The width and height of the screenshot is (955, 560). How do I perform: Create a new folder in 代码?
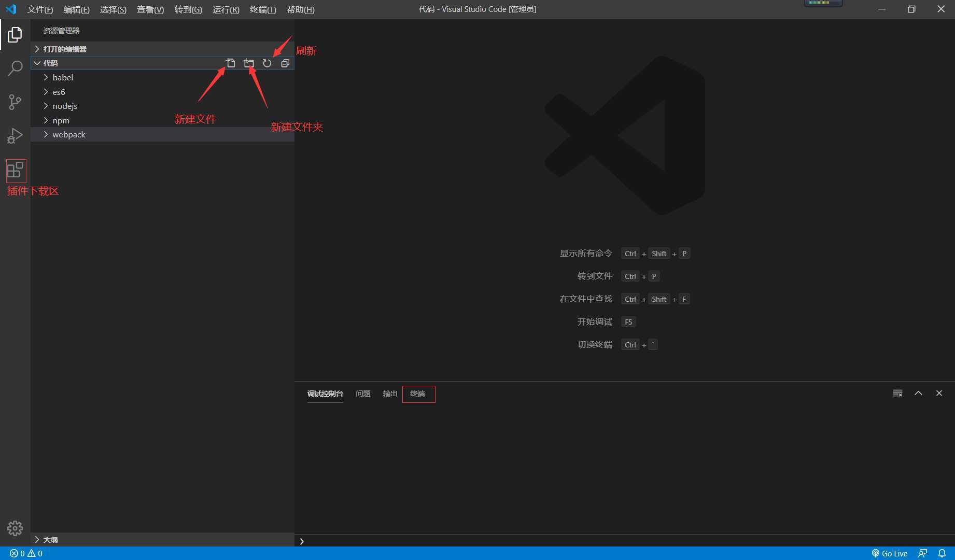click(249, 63)
